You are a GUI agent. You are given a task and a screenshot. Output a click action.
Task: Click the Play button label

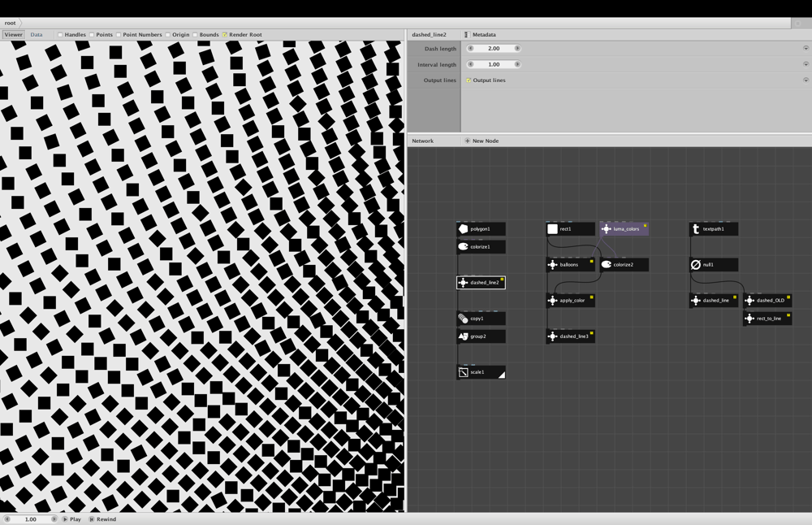pos(75,519)
